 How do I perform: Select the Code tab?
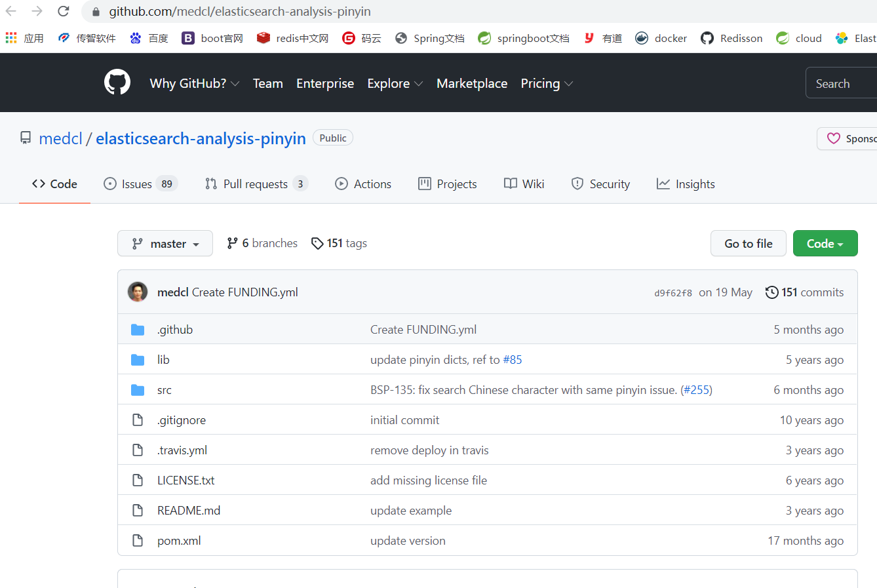(x=54, y=184)
